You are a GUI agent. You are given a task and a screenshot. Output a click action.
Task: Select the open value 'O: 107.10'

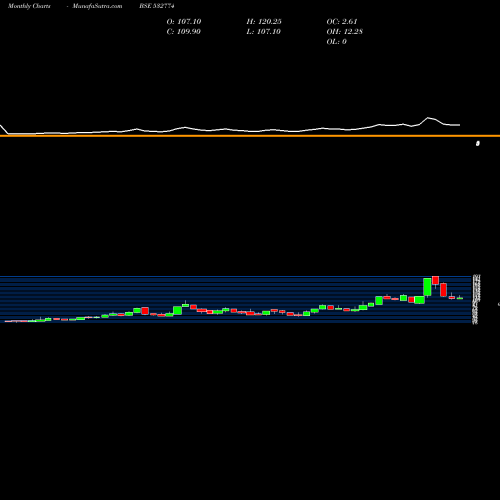184,22
